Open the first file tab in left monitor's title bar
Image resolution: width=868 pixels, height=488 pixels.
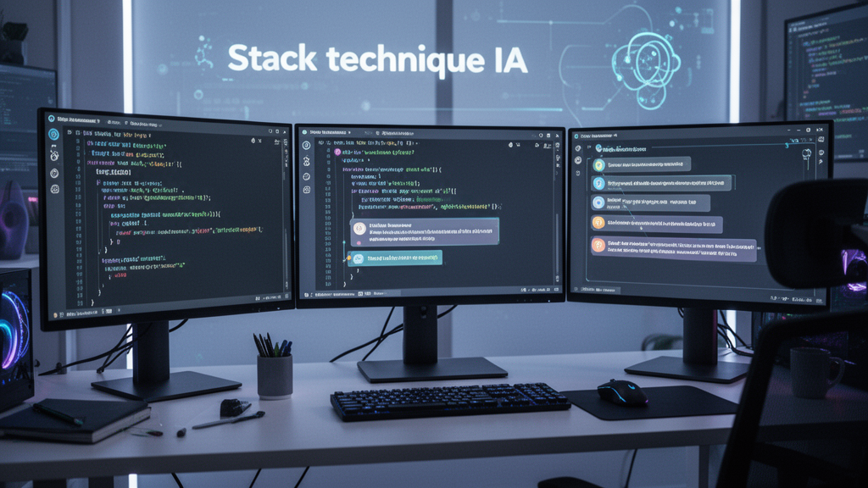click(79, 120)
